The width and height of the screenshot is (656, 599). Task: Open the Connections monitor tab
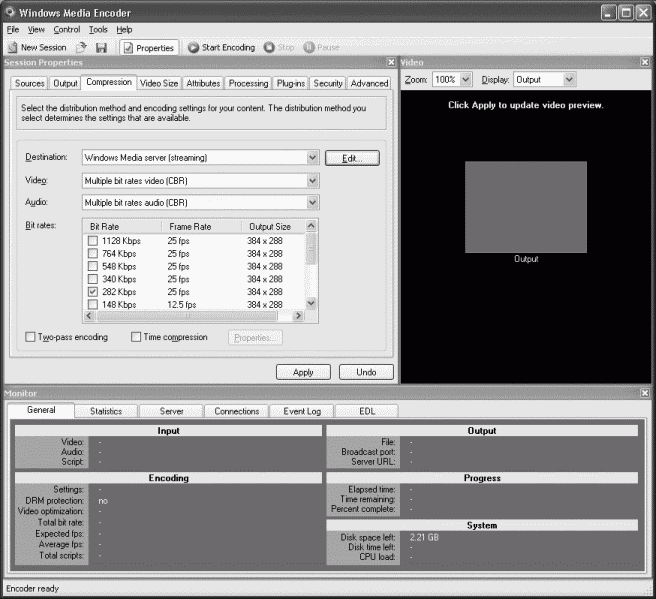point(237,411)
